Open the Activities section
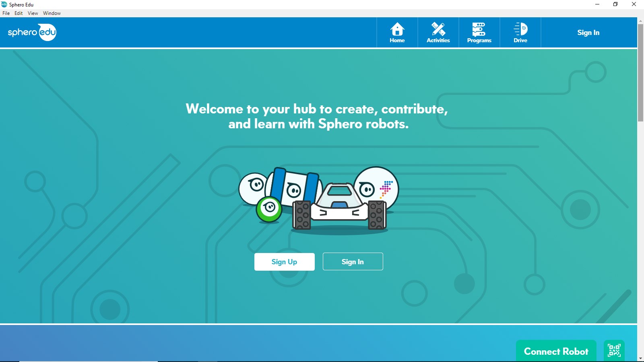Screen dimensions: 644x362 (438, 33)
